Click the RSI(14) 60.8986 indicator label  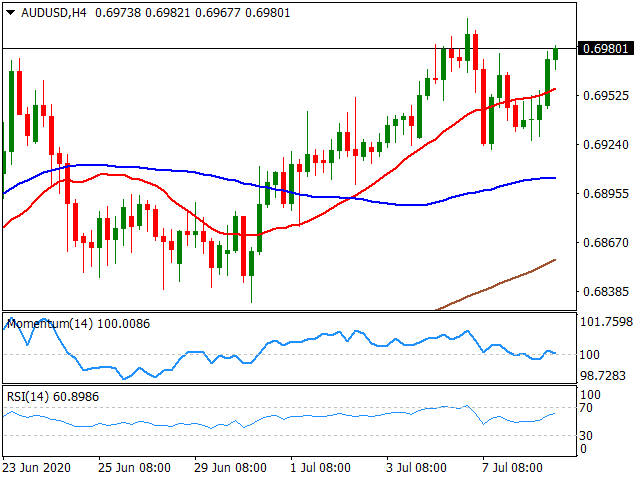point(53,396)
